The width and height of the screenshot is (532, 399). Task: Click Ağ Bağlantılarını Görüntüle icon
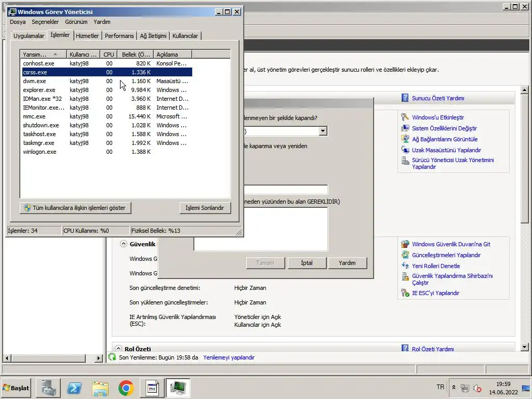(x=405, y=139)
